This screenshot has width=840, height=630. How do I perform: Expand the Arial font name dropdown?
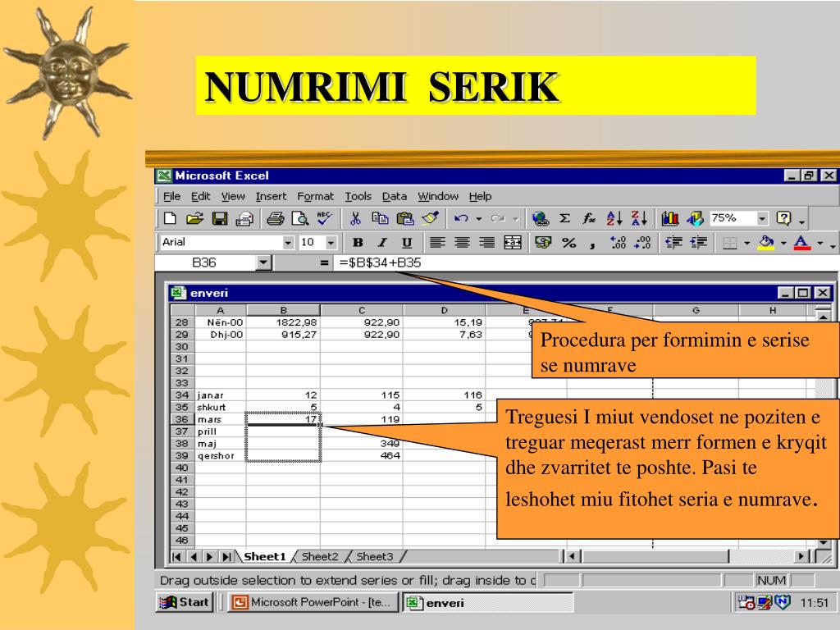[x=288, y=243]
